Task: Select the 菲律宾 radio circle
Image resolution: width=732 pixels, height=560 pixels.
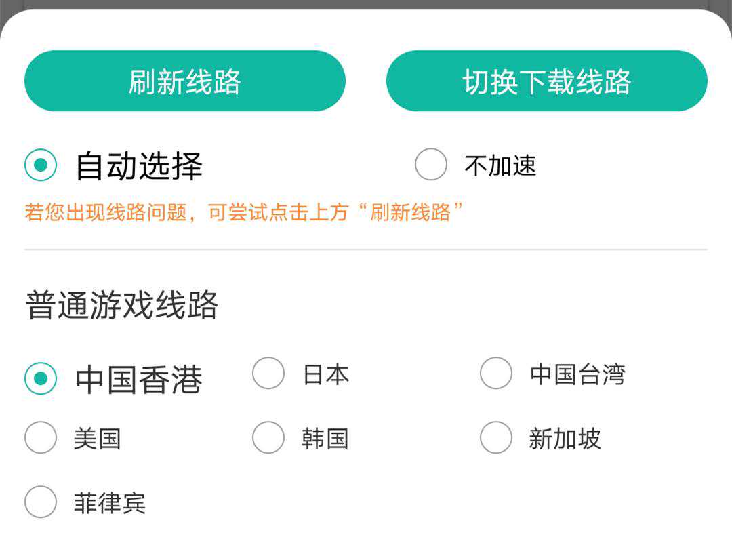Action: click(x=41, y=502)
